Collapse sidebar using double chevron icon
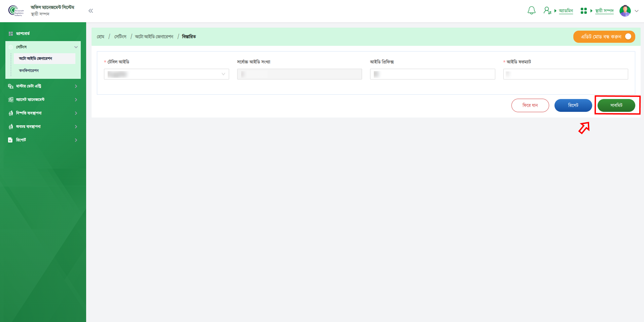Screen dimensions: 644x322 [x=91, y=11]
